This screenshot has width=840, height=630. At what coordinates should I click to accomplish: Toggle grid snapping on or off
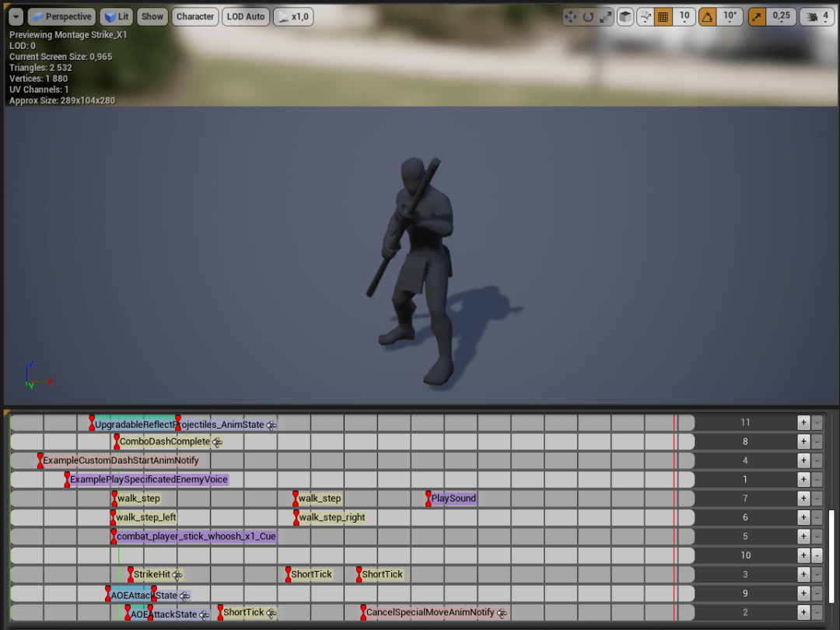663,16
